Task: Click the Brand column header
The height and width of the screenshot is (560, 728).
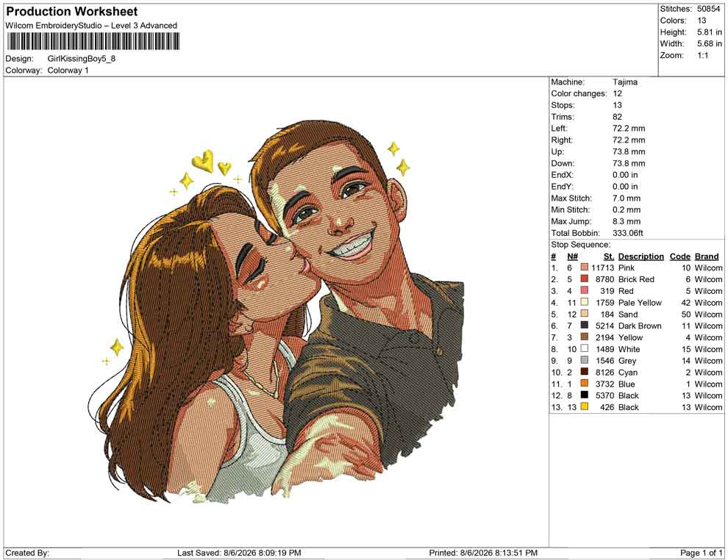Action: pos(707,256)
